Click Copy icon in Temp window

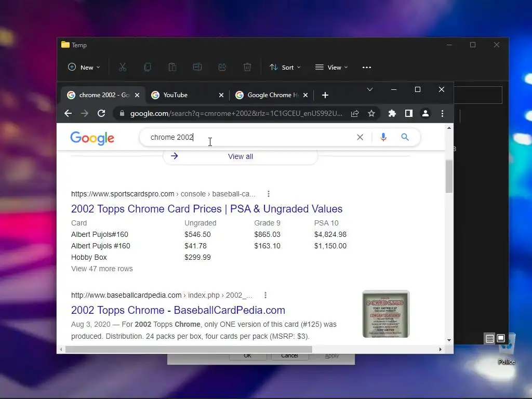point(148,67)
